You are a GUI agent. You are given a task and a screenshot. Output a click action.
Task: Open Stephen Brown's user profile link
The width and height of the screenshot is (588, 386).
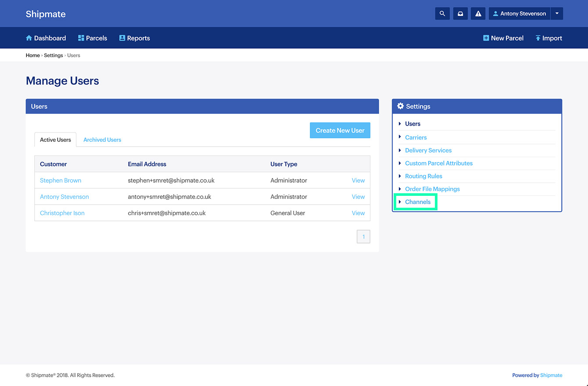(x=61, y=180)
